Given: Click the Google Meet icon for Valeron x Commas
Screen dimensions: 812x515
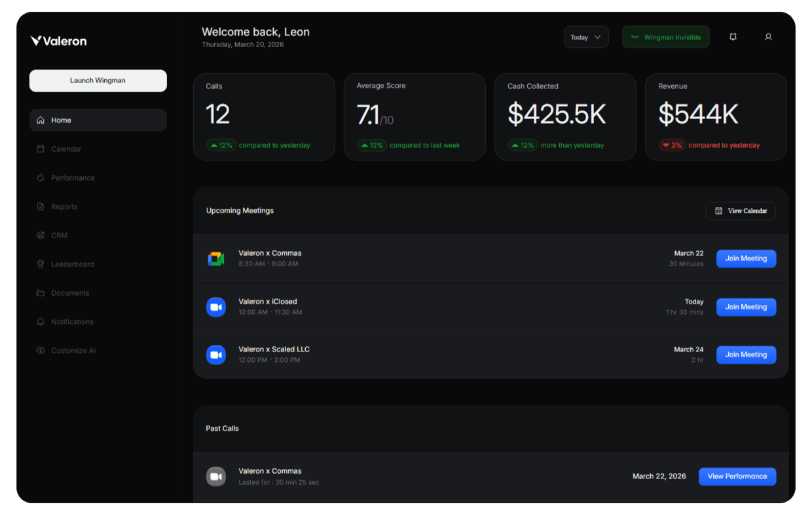Looking at the screenshot, I should tap(216, 258).
